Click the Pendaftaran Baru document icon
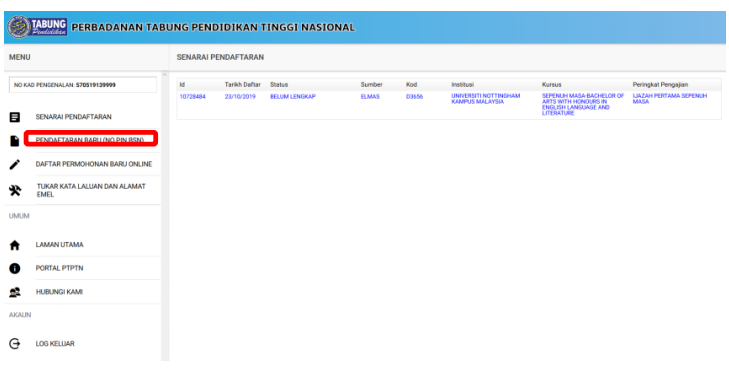729x383 pixels. [15, 141]
